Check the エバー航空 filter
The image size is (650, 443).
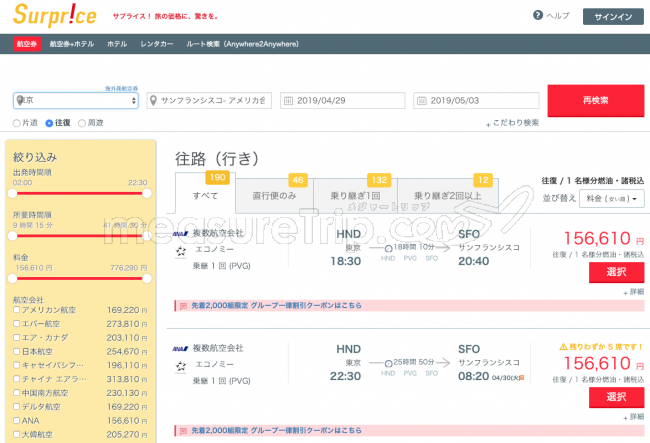tap(17, 323)
